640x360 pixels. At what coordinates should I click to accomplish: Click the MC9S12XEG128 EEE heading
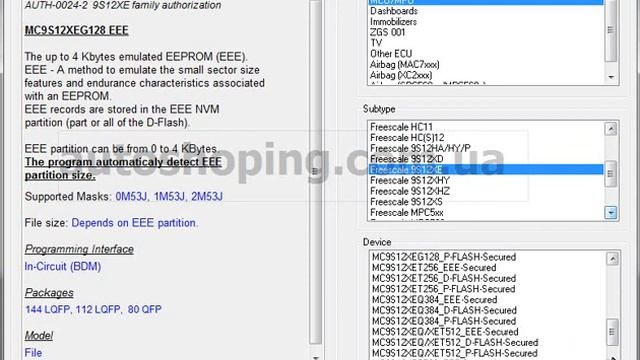(76, 31)
